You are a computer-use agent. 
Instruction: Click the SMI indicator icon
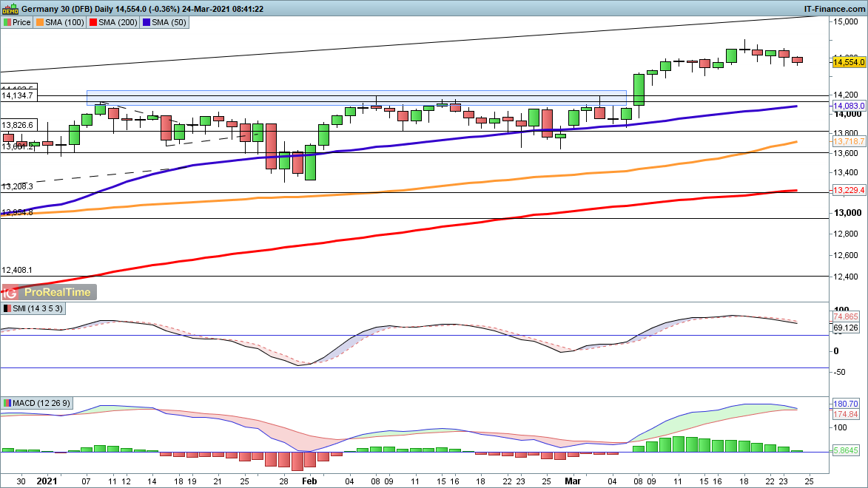(x=7, y=308)
